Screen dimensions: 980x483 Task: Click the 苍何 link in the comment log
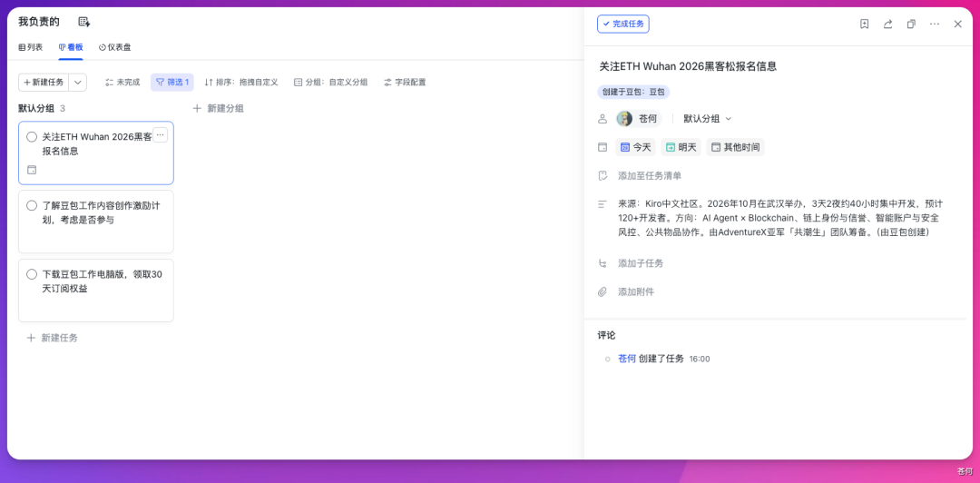[x=627, y=359]
